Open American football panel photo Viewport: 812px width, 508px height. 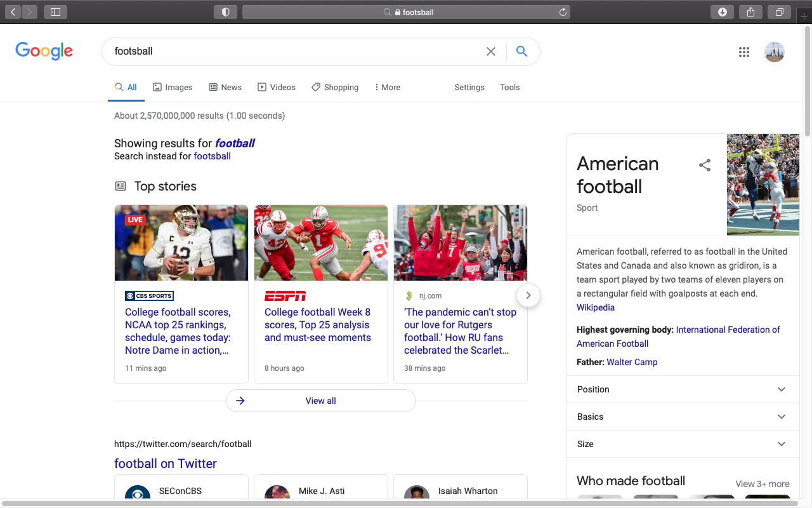click(x=763, y=185)
